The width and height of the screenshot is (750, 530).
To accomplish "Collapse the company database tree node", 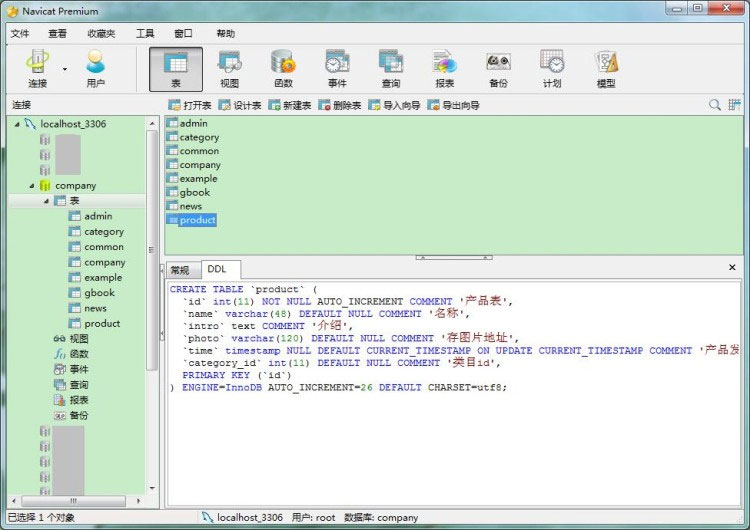I will point(32,186).
